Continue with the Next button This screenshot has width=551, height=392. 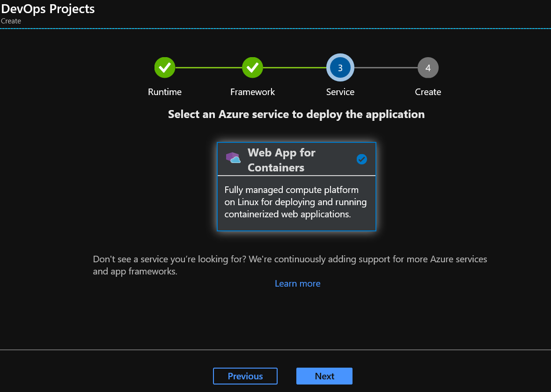324,376
